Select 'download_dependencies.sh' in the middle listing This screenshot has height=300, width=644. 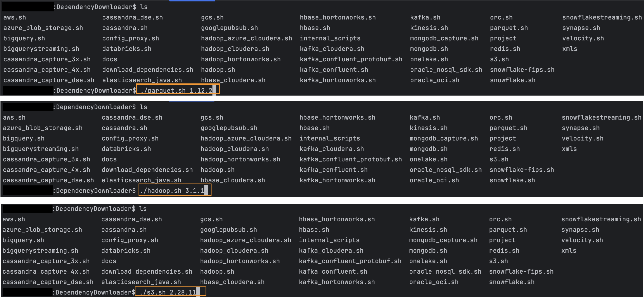click(147, 169)
